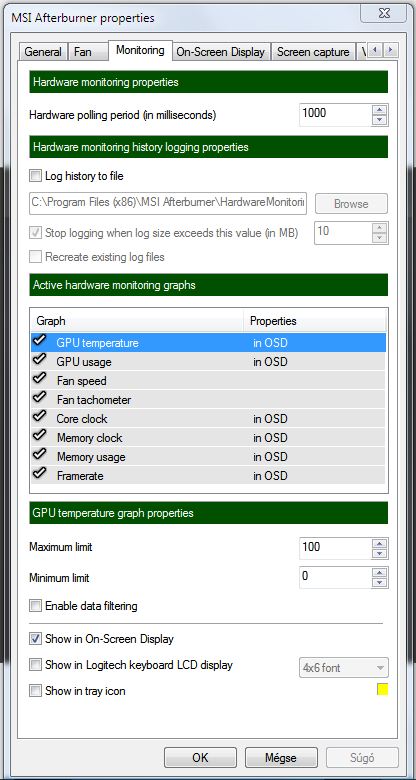
Task: Check Show in tray icon
Action: tap(35, 690)
